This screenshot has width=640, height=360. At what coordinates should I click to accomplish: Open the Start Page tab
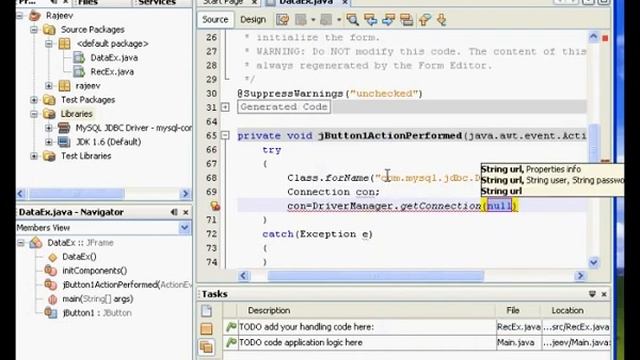pos(224,2)
